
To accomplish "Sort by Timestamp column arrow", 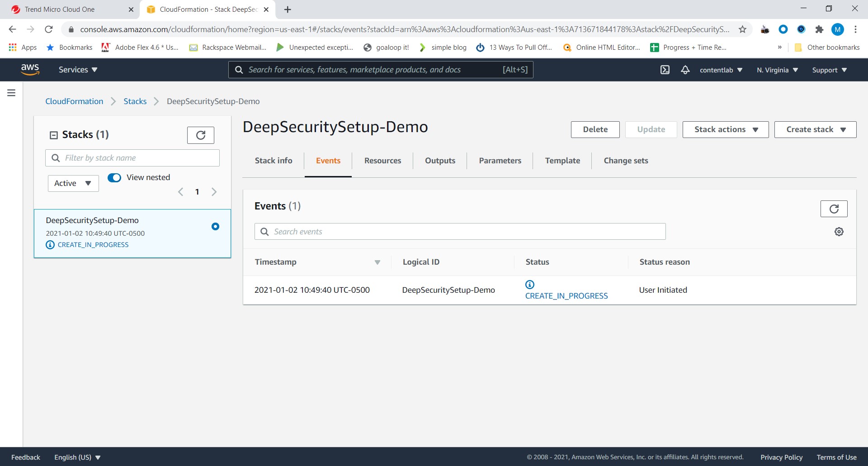I will (377, 262).
